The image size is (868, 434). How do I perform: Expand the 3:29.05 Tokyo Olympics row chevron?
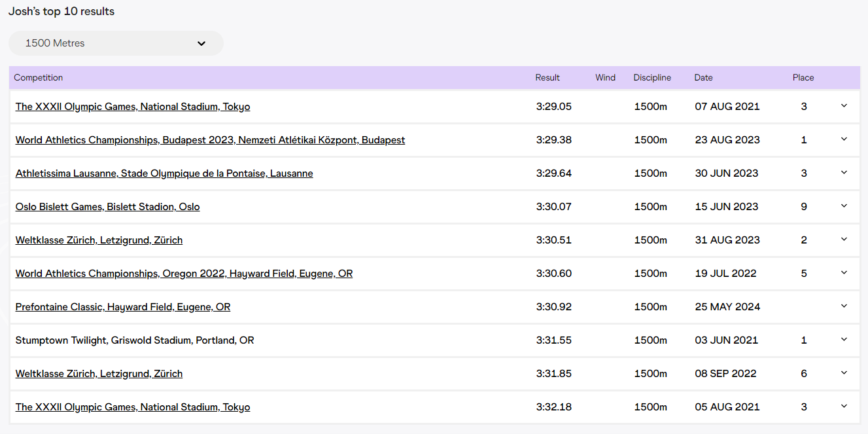coord(844,106)
